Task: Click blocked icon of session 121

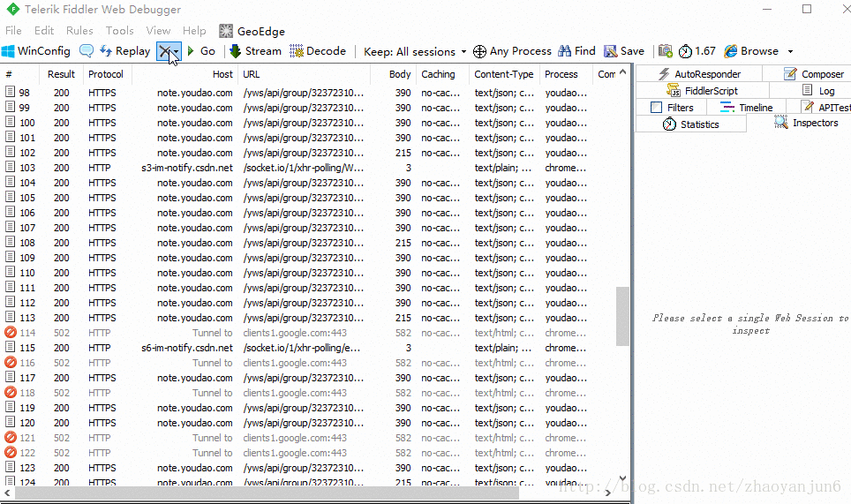Action: (11, 437)
